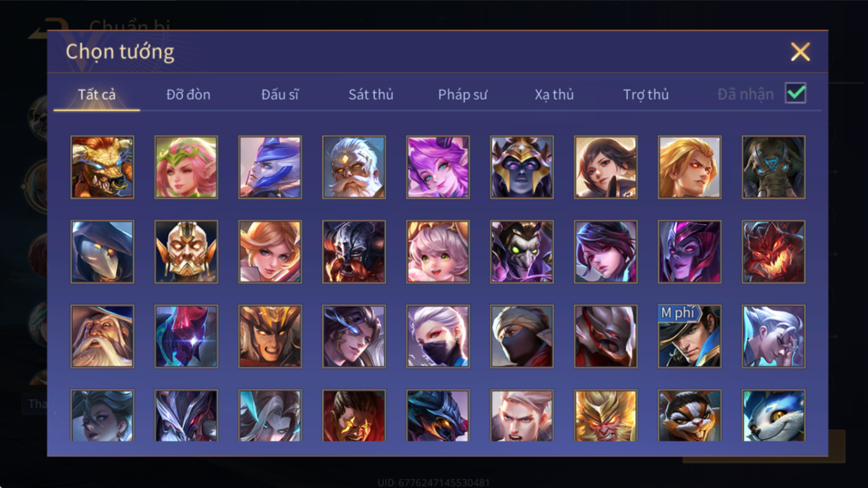The height and width of the screenshot is (488, 868).
Task: Select the golden bull hero portrait
Action: pyautogui.click(x=102, y=167)
